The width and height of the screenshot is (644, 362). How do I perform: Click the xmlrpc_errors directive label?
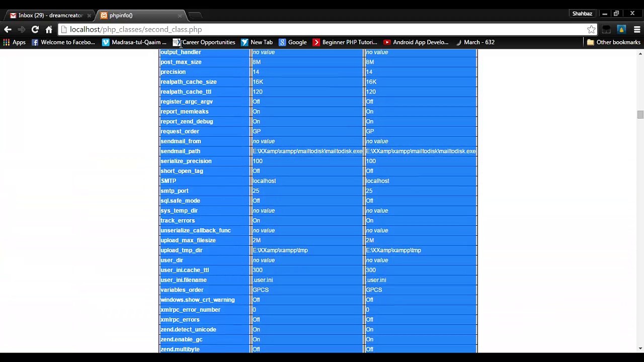tap(180, 320)
